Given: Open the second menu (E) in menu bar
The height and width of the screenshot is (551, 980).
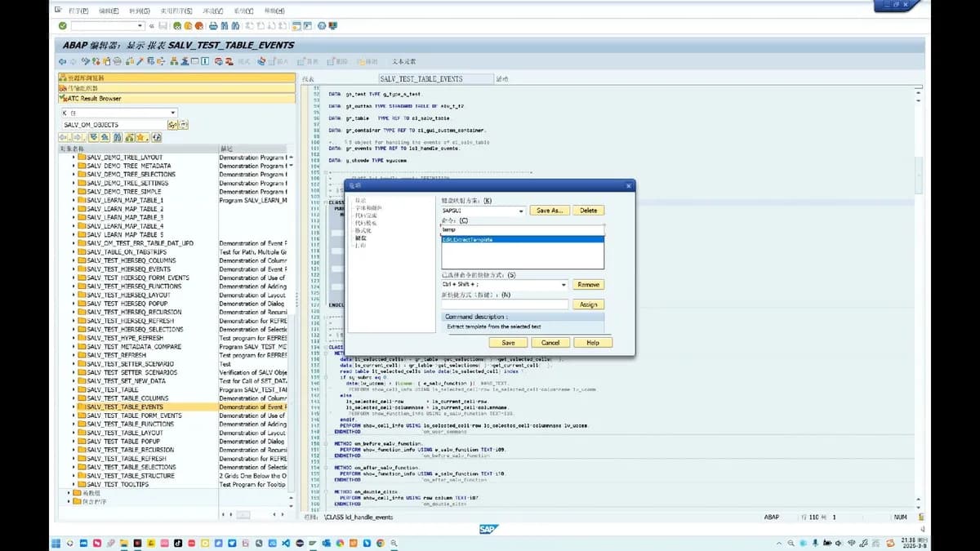Looking at the screenshot, I should 108,11.
